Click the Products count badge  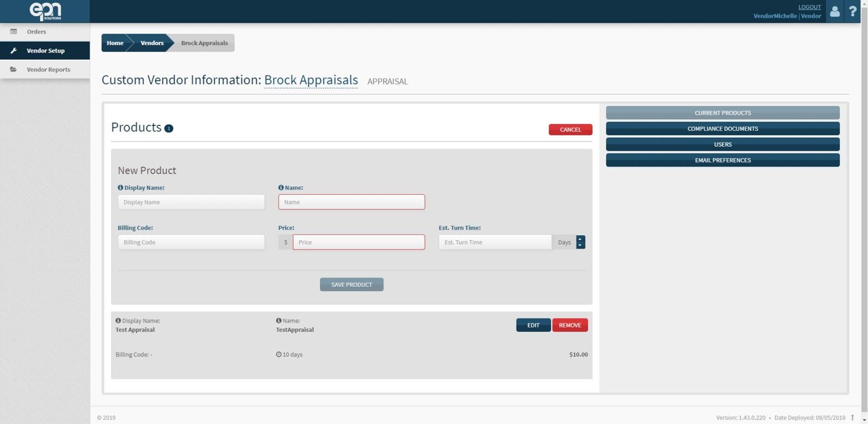[169, 129]
